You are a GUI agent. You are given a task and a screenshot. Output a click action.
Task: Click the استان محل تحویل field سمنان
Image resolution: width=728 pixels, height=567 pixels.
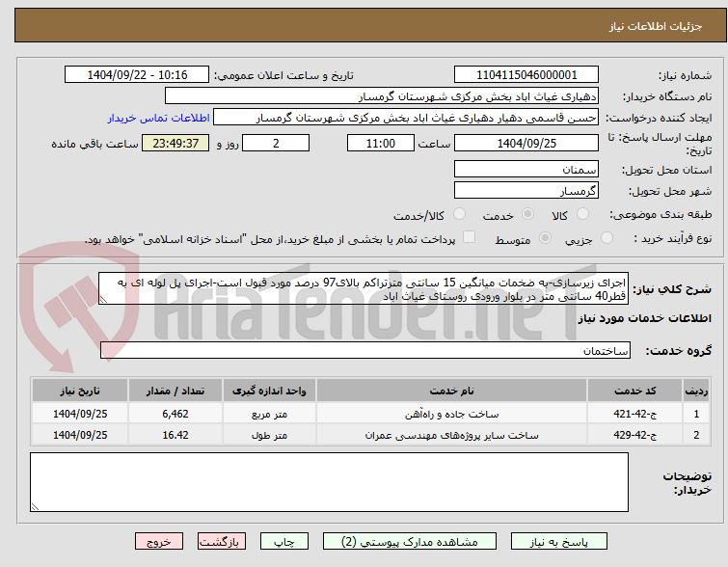click(x=526, y=169)
